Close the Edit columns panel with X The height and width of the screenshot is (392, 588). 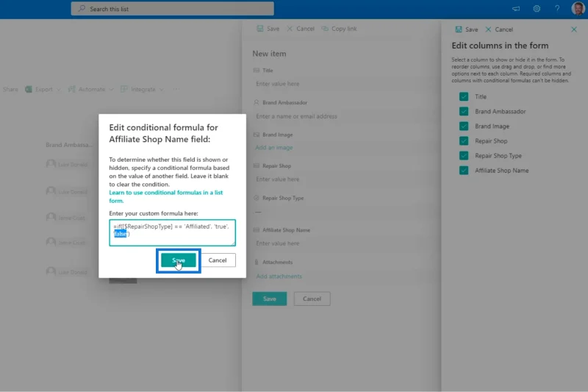coord(574,29)
